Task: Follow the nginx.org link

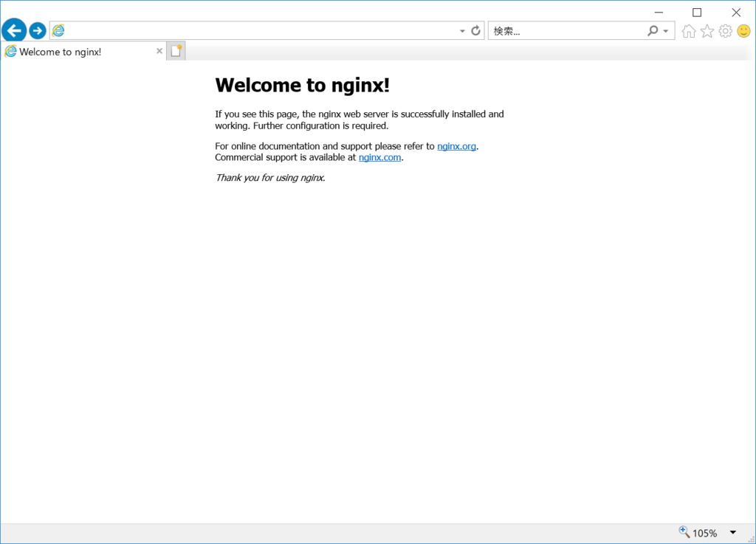Action: 456,146
